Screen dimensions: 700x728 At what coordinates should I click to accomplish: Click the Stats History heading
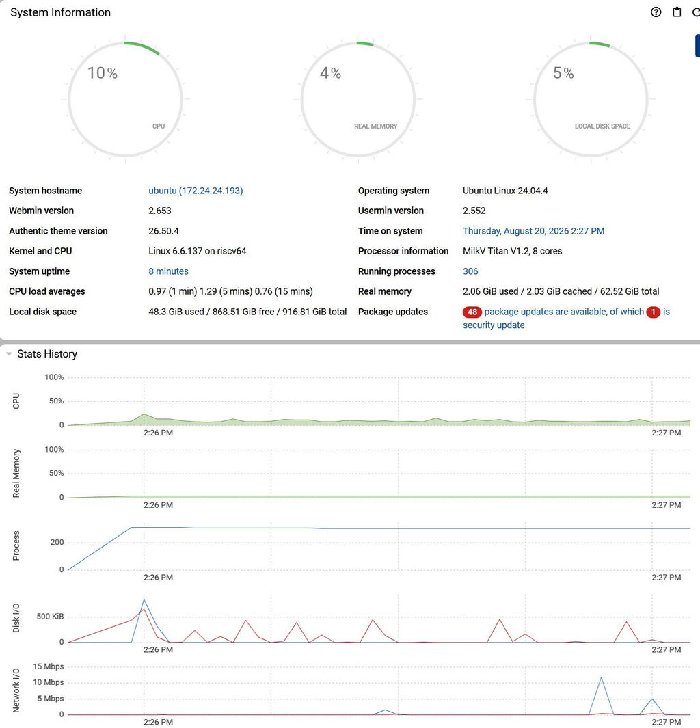click(47, 354)
